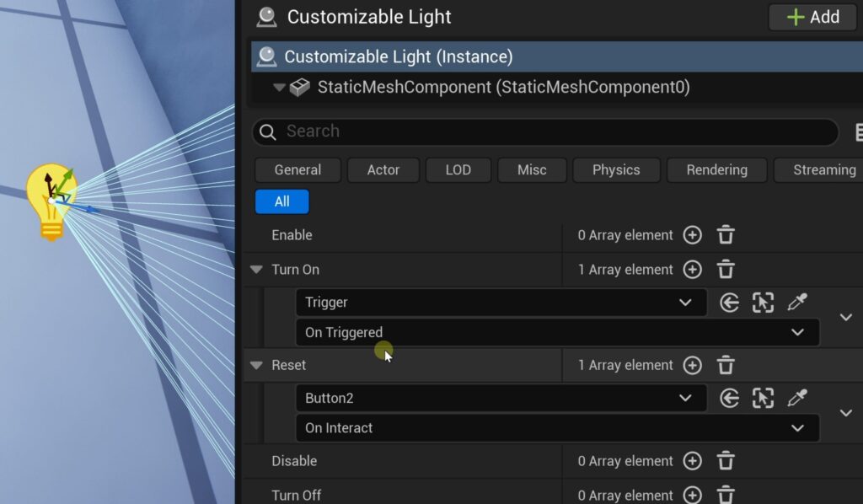Click the details Search field
The width and height of the screenshot is (863, 504).
(548, 131)
